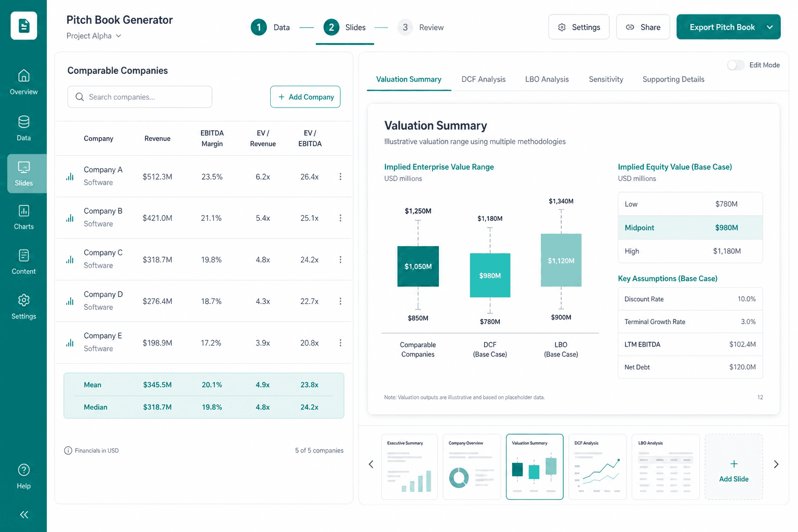Select the Executive Summary slide thumbnail
Viewport: 798px width, 532px height.
409,467
